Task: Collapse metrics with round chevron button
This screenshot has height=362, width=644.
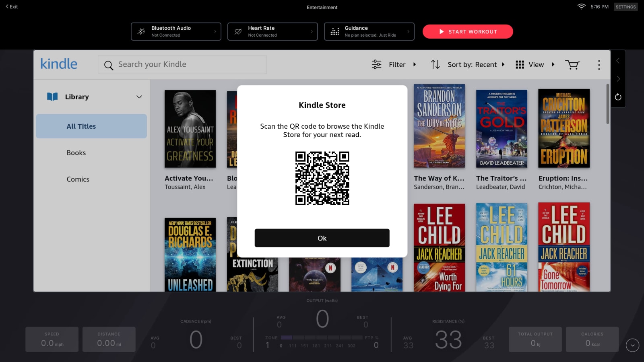Action: [632, 345]
